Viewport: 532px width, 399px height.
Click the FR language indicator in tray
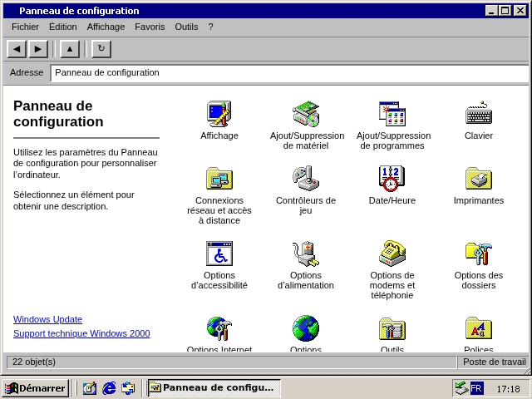(476, 388)
